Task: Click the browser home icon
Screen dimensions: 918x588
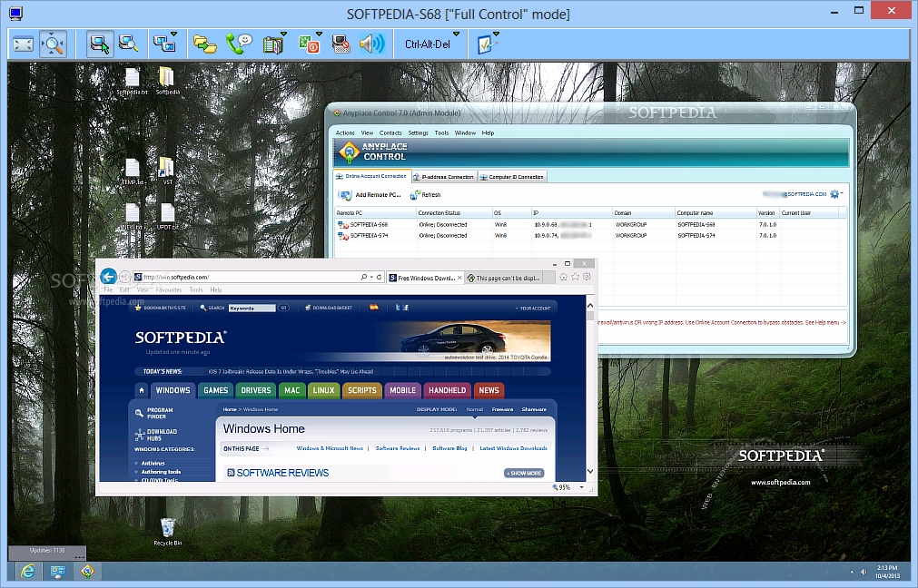Action: [x=563, y=277]
